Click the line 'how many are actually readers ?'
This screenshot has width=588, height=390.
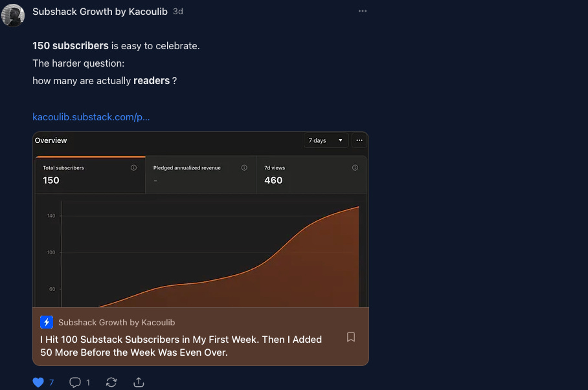pyautogui.click(x=105, y=81)
